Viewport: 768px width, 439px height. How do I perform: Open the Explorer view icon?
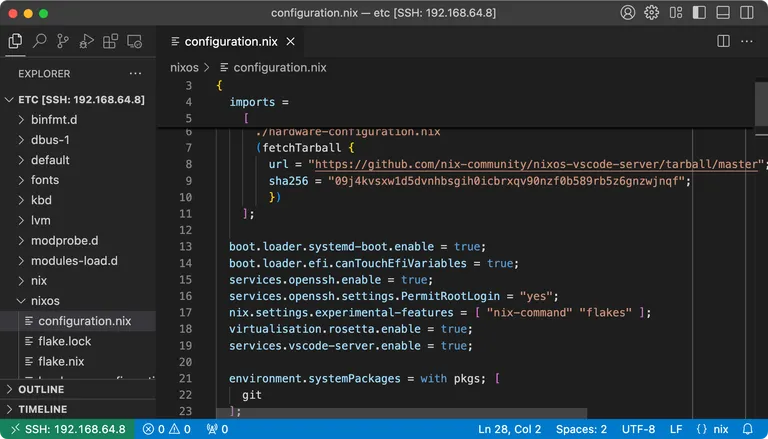tap(16, 41)
